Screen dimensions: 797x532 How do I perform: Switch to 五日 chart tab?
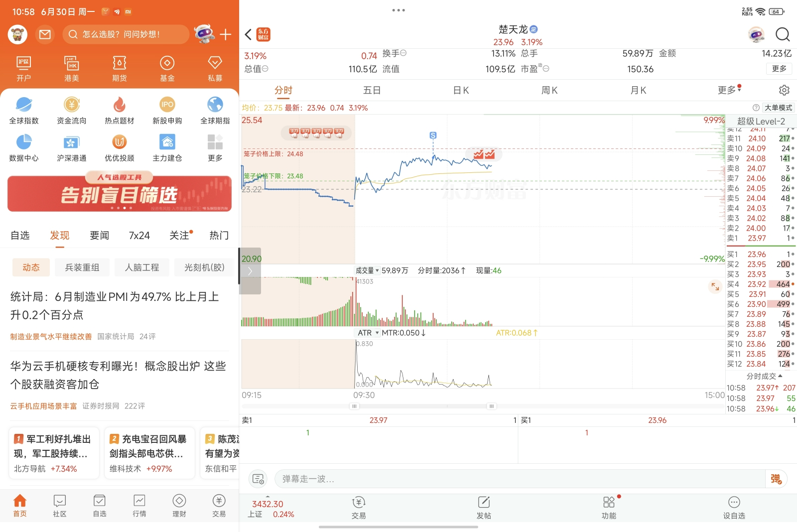[x=372, y=90]
